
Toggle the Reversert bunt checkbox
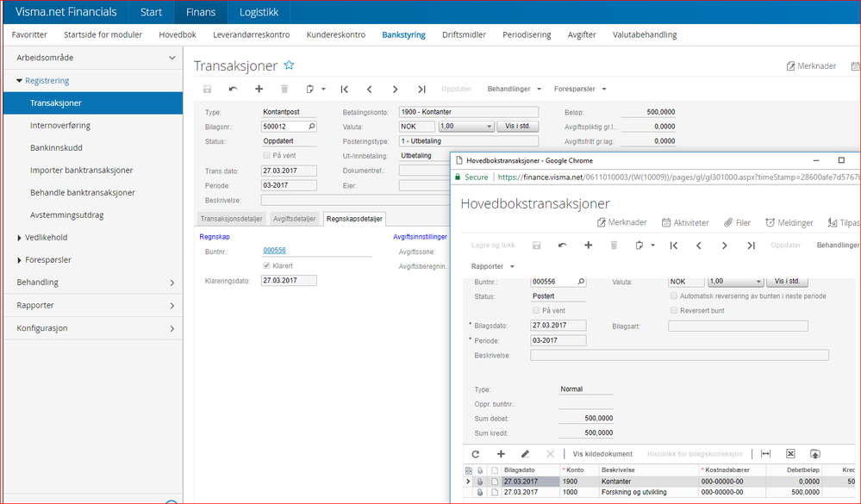[x=674, y=311]
